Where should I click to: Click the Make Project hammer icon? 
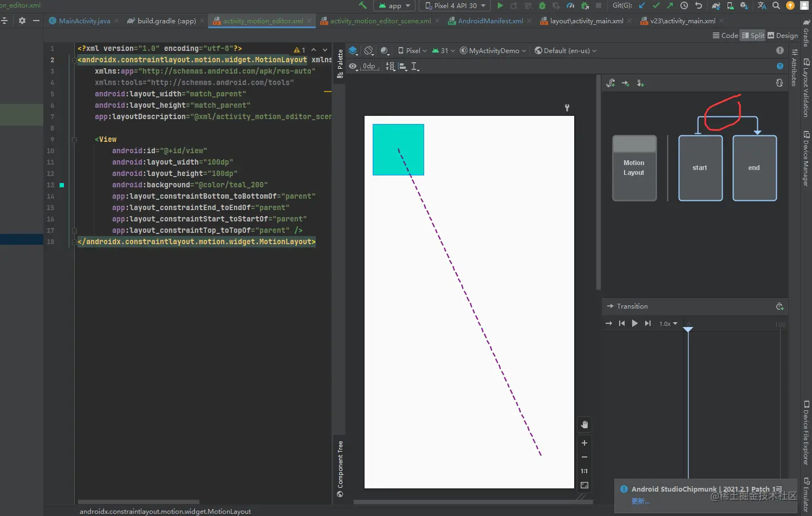[x=363, y=5]
